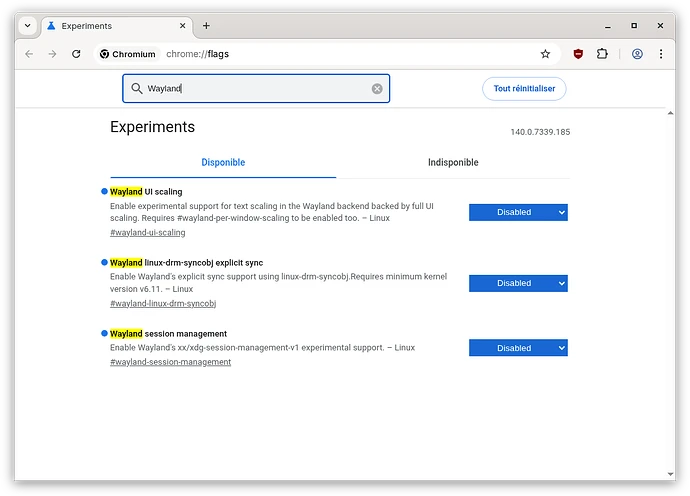Reload the chrome://flags page
The width and height of the screenshot is (690, 496).
pyautogui.click(x=76, y=54)
